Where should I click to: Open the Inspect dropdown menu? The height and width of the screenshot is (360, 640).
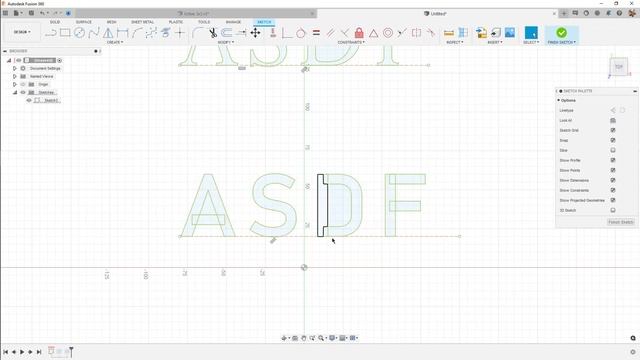click(455, 42)
